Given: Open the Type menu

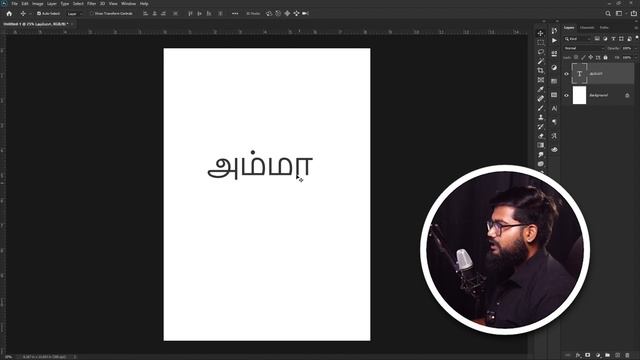Looking at the screenshot, I should coord(64,4).
